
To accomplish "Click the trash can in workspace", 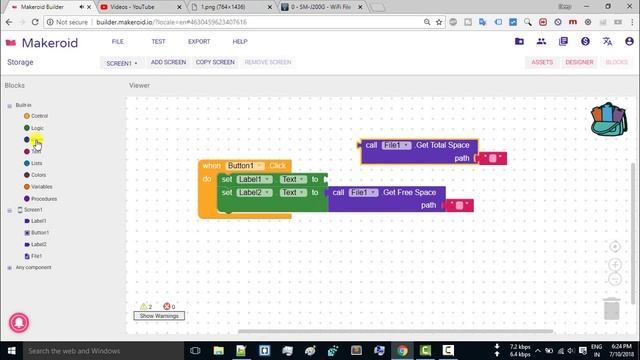I will tap(612, 309).
